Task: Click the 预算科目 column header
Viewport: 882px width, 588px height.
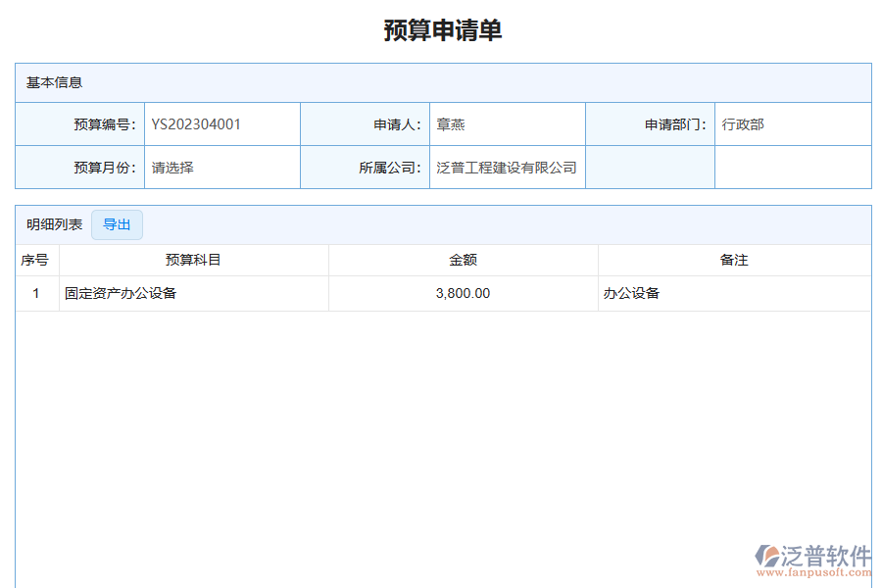Action: tap(193, 260)
